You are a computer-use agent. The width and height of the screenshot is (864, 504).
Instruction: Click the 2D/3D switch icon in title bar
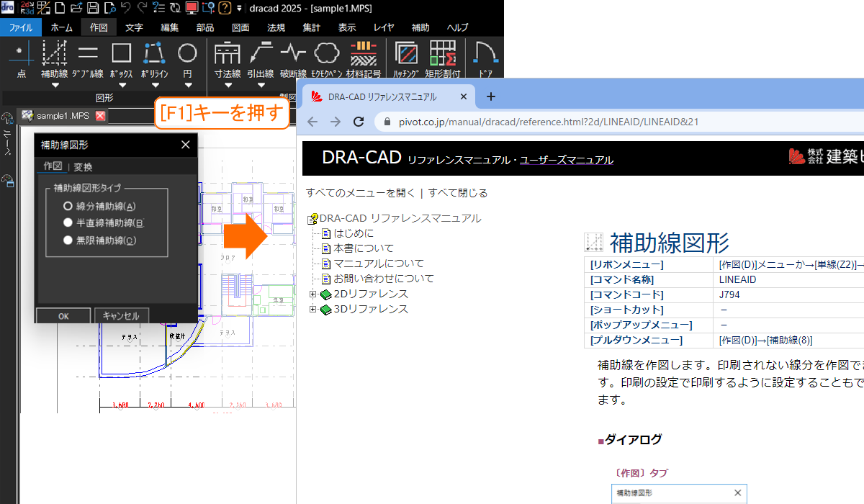[x=26, y=8]
